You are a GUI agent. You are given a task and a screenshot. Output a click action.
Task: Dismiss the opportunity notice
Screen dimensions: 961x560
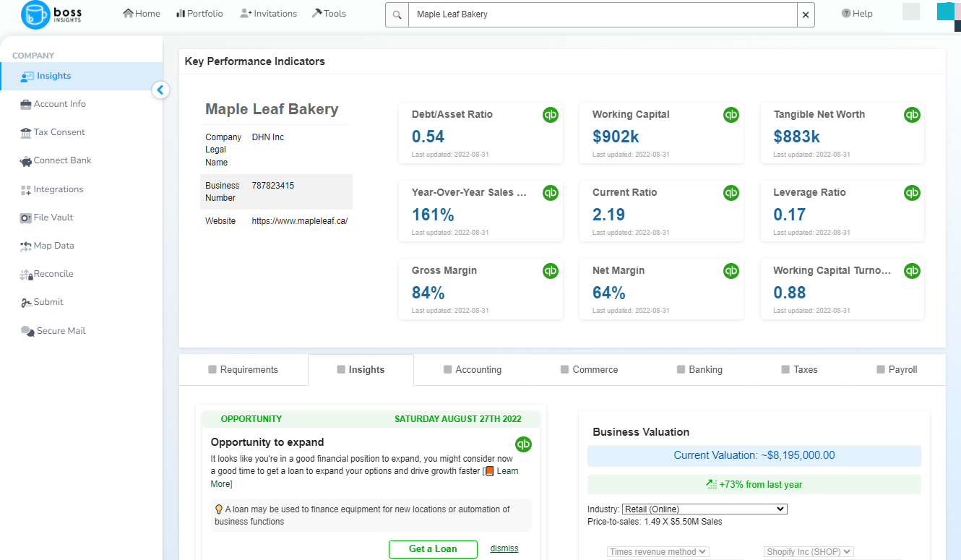(x=504, y=548)
